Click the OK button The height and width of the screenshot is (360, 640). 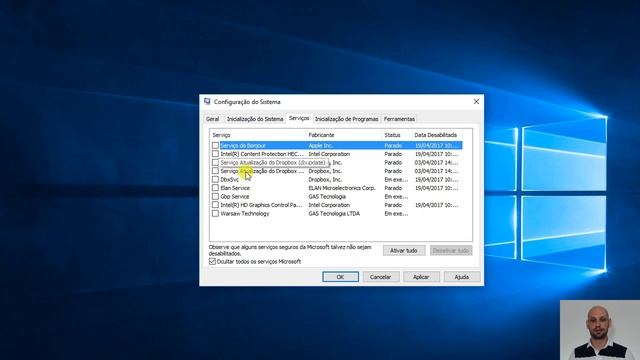[x=340, y=277]
